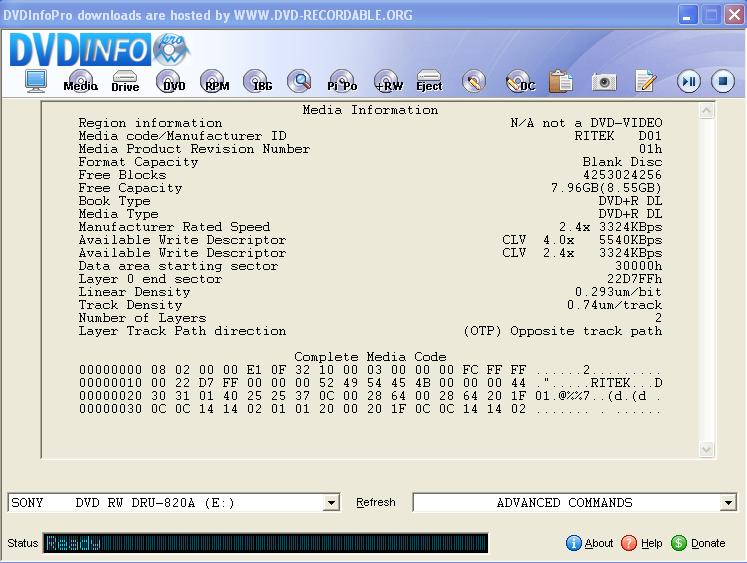Click the '30000h' starting sector value
The height and width of the screenshot is (563, 747).
coord(638,266)
